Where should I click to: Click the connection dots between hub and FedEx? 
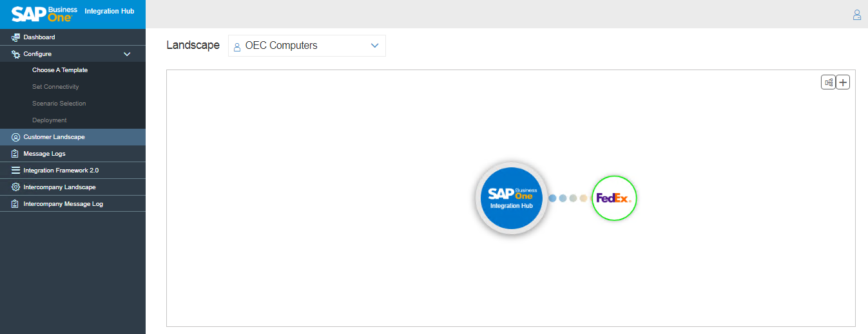point(568,198)
